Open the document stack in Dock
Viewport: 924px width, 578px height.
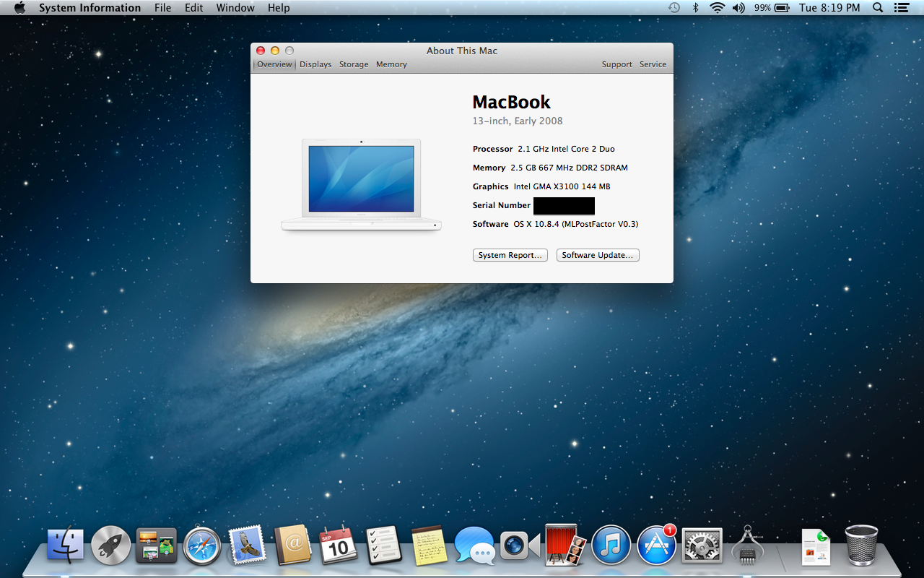[x=816, y=546]
